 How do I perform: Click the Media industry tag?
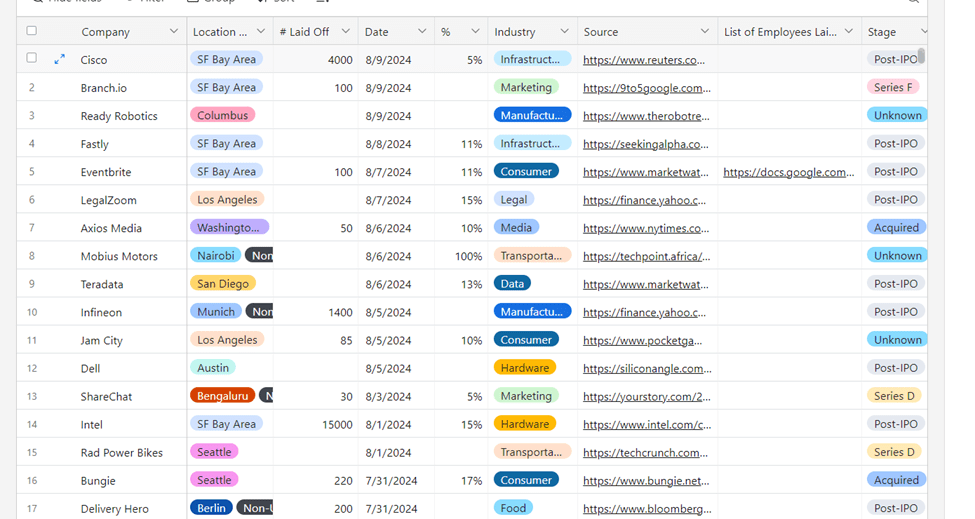(516, 227)
